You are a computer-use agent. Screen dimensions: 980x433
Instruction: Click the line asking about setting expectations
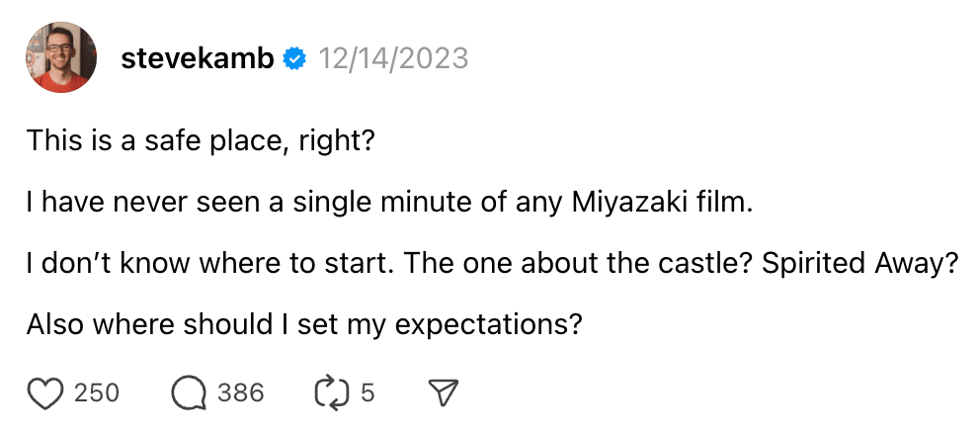coord(302,325)
